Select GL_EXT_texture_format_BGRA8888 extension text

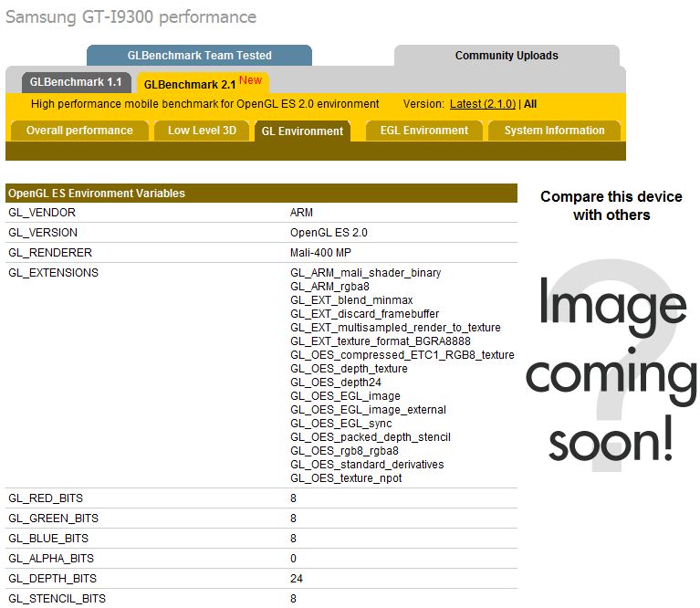pyautogui.click(x=381, y=341)
